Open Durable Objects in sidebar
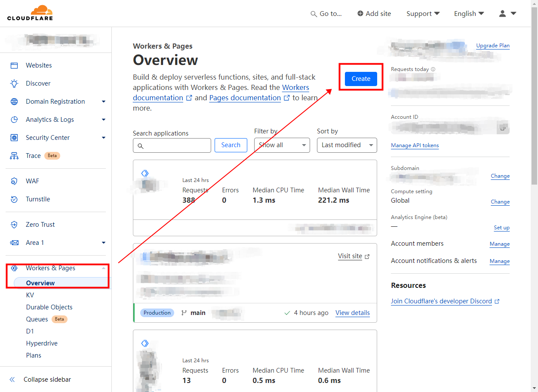The width and height of the screenshot is (538, 392). point(49,307)
